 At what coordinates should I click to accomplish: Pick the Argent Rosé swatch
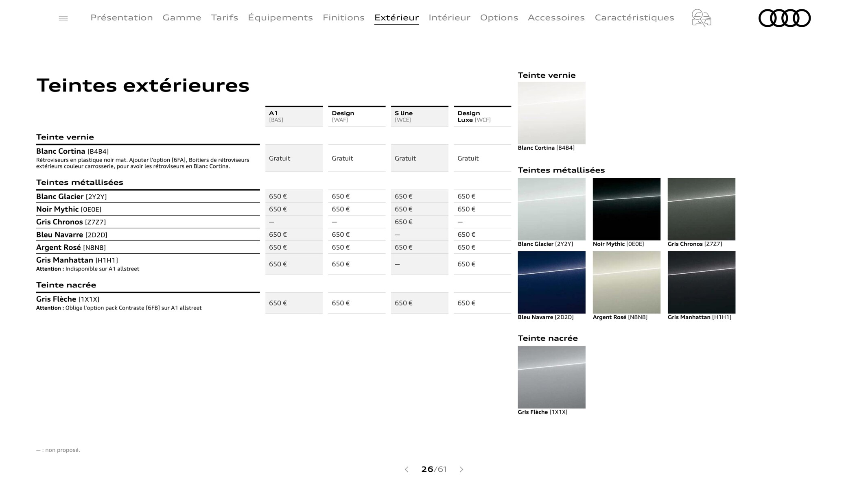pos(626,282)
